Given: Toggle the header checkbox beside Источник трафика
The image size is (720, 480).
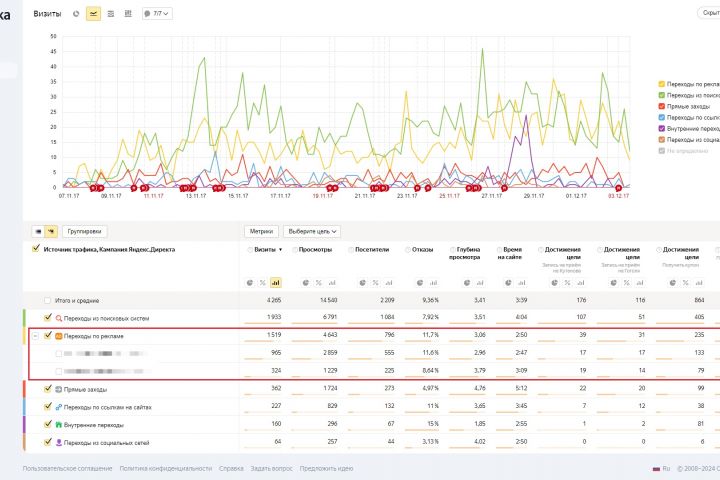Looking at the screenshot, I should [x=36, y=248].
